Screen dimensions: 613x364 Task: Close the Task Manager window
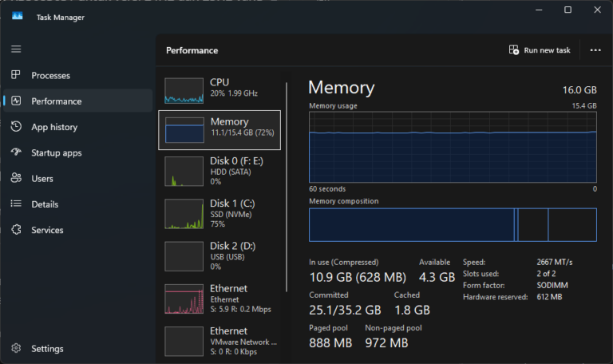(597, 10)
